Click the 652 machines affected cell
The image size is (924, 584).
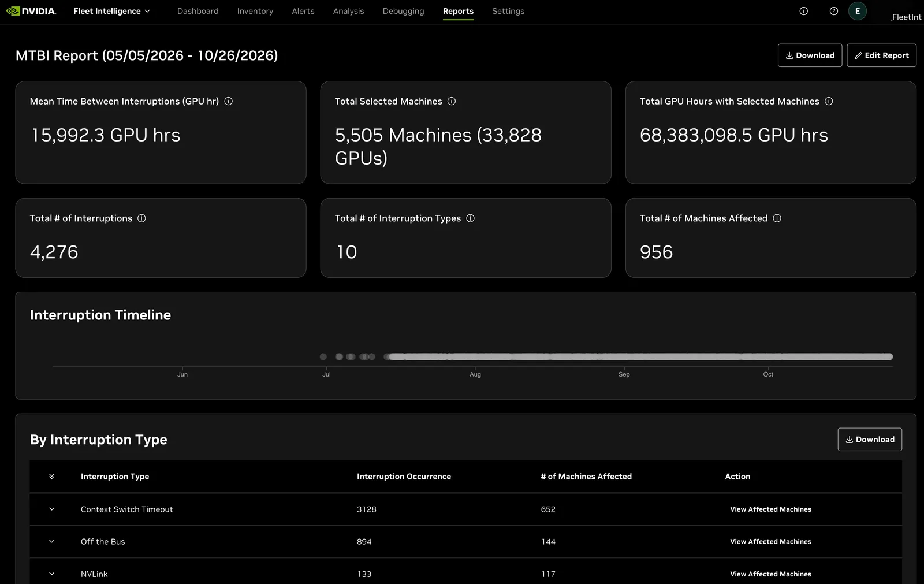(548, 509)
